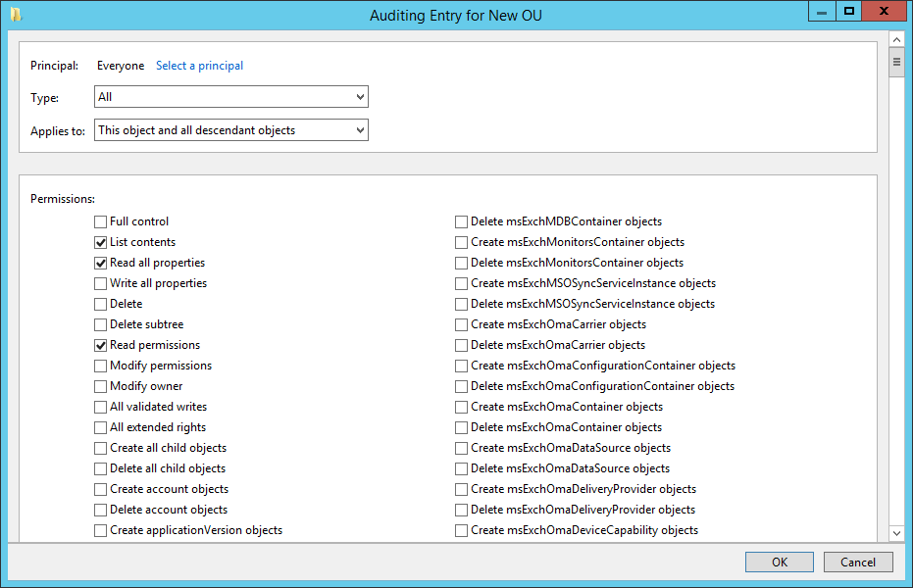The width and height of the screenshot is (913, 588).
Task: Click the folder icon in title bar
Action: tap(16, 15)
